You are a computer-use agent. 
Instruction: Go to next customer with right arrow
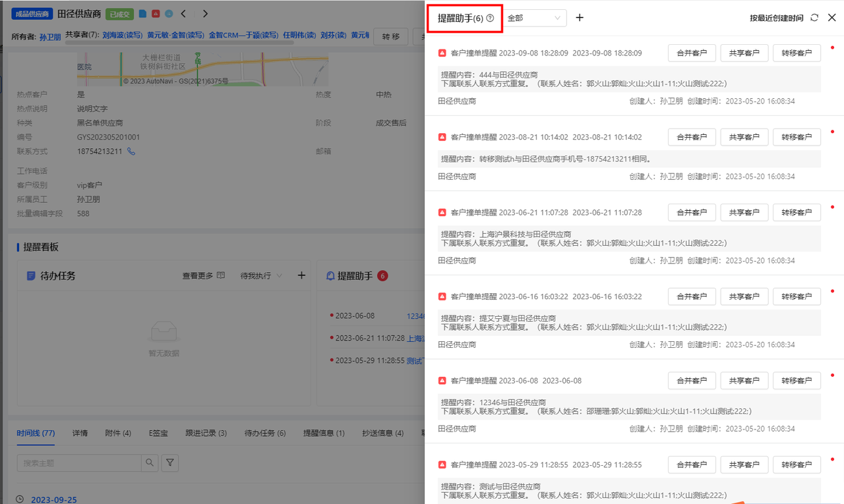(x=205, y=14)
